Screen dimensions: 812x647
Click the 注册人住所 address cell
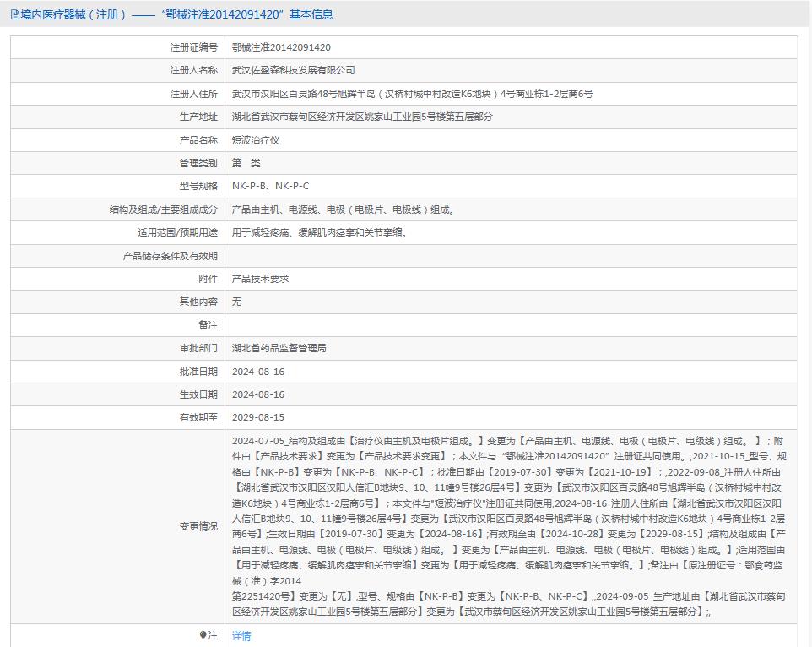tap(405, 93)
